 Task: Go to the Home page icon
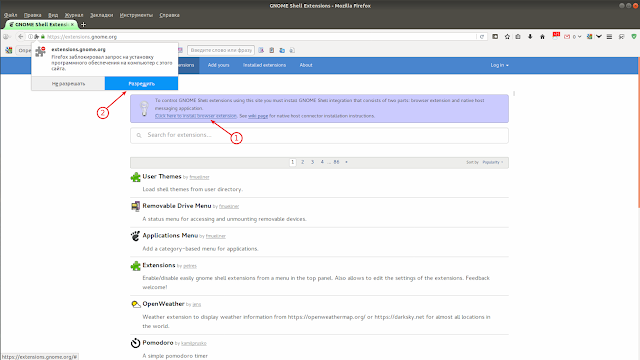point(542,37)
